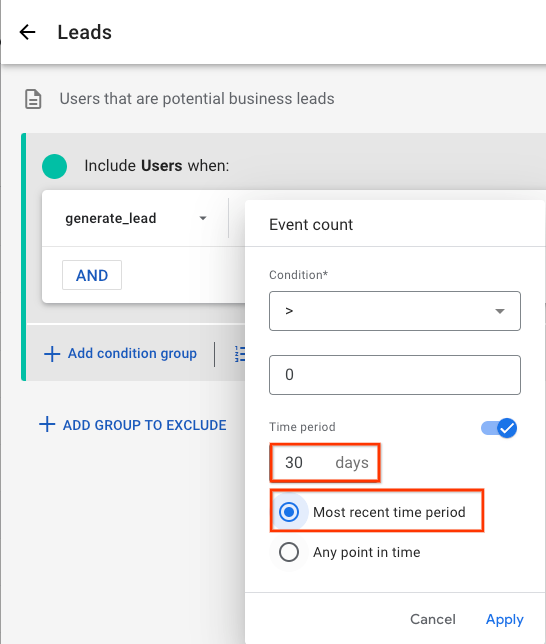
Task: Click the document description icon
Action: point(33,99)
